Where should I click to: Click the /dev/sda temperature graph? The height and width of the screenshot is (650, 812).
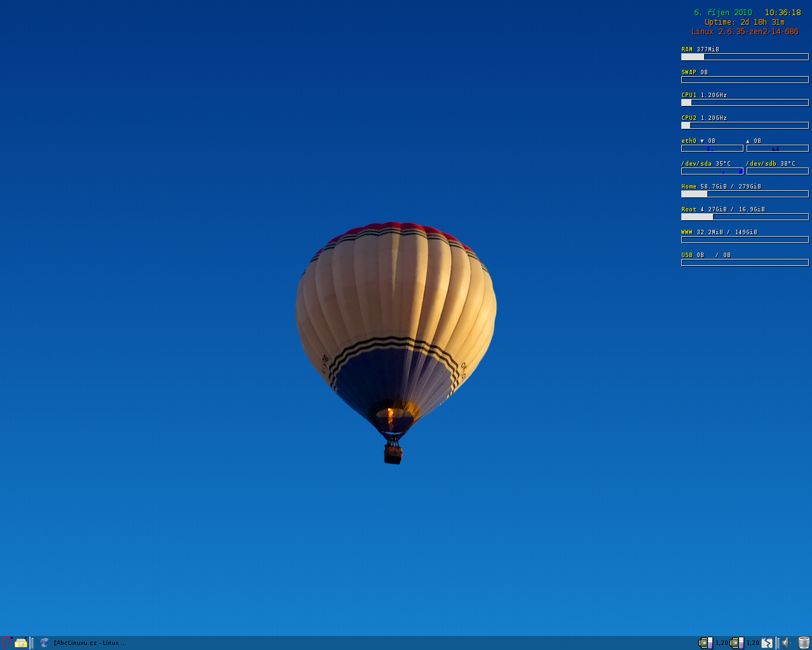[x=712, y=171]
